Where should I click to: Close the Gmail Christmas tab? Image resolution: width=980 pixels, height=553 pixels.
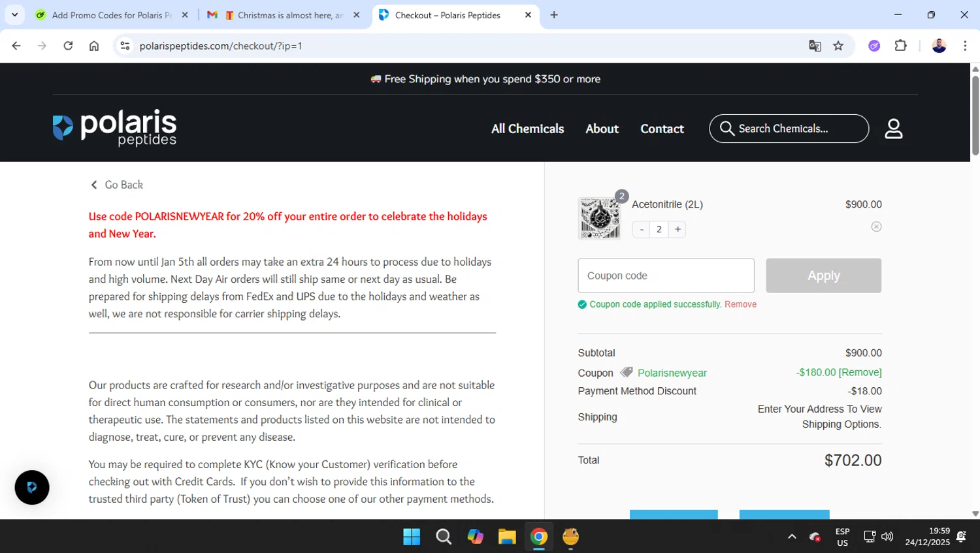(356, 14)
